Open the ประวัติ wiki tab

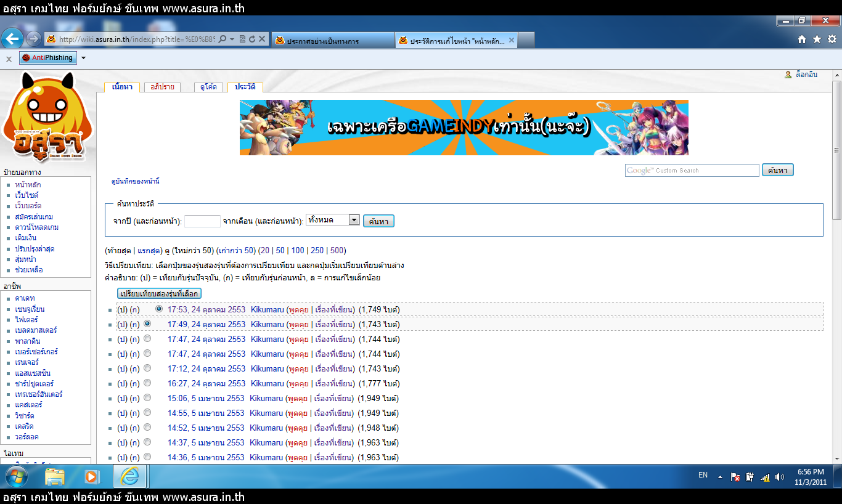coord(245,87)
